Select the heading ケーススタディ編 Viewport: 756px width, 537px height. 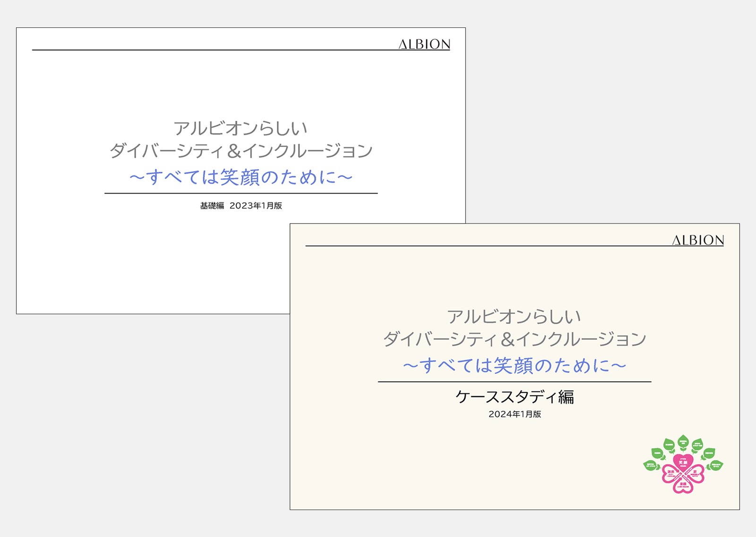515,397
